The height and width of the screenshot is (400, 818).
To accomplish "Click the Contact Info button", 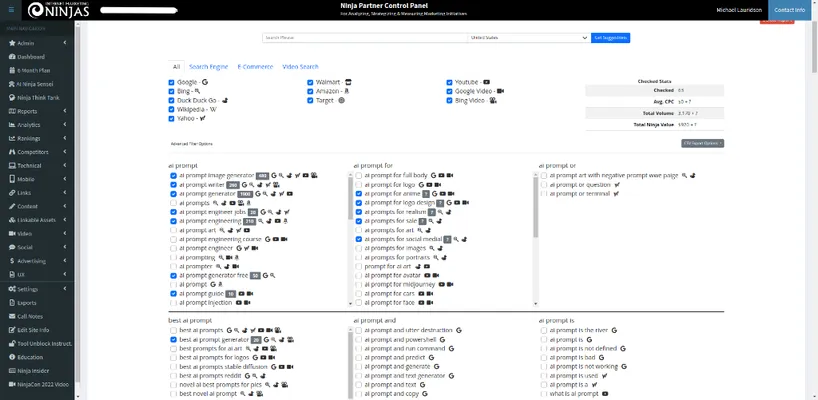I will (x=789, y=10).
